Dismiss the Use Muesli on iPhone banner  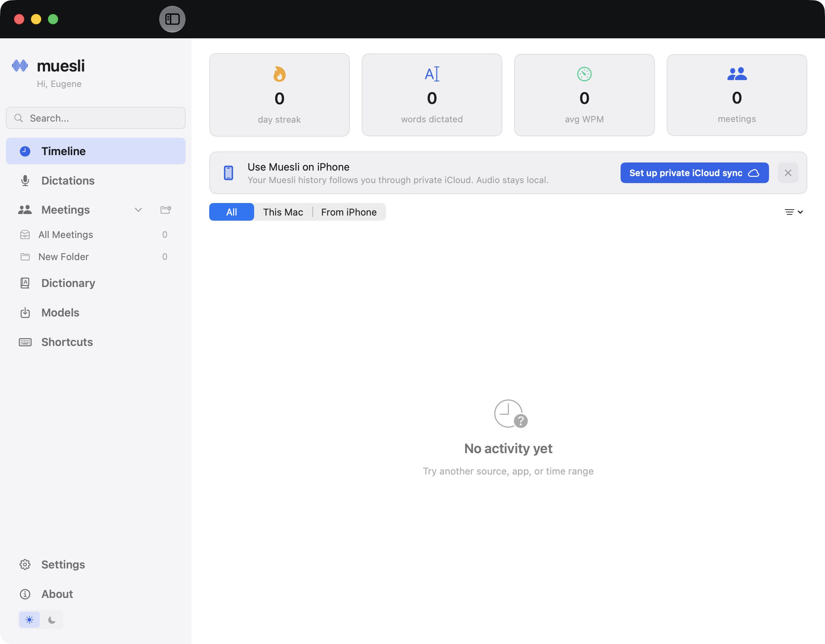click(x=788, y=173)
